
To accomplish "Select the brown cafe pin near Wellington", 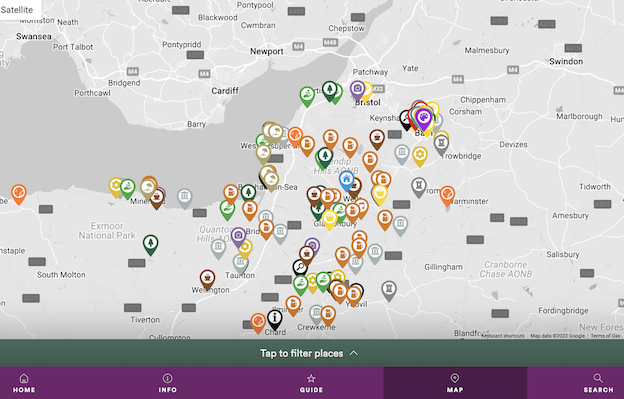I will click(x=207, y=279).
